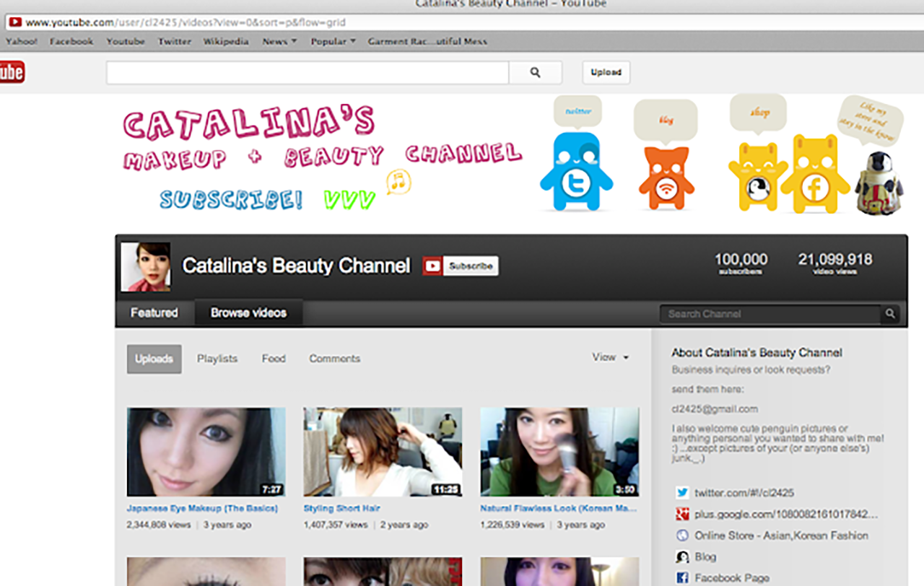Viewport: 924px width, 586px height.
Task: Click the Twitter bird icon in sidebar
Action: (682, 493)
